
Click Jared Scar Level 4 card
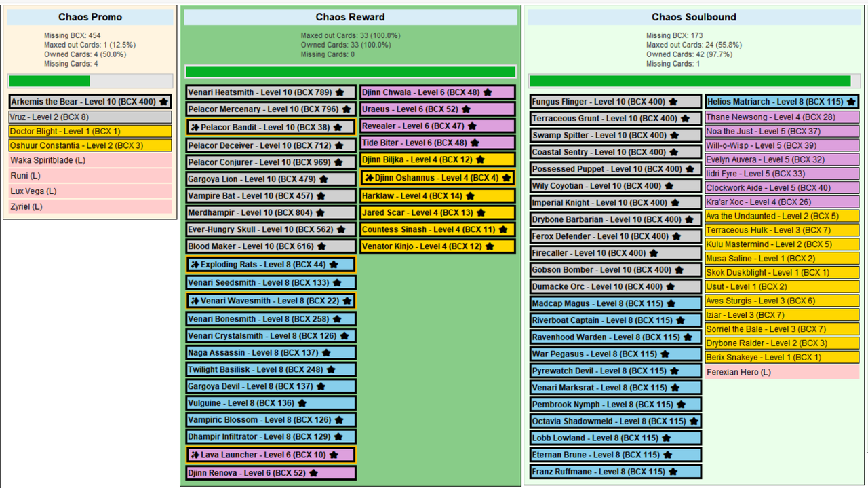pyautogui.click(x=437, y=212)
